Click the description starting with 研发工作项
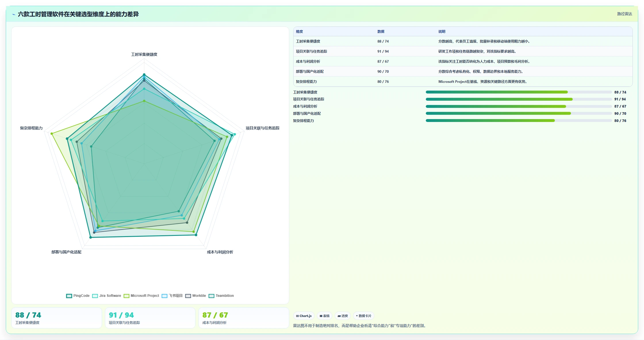The height and width of the screenshot is (340, 644). (478, 51)
